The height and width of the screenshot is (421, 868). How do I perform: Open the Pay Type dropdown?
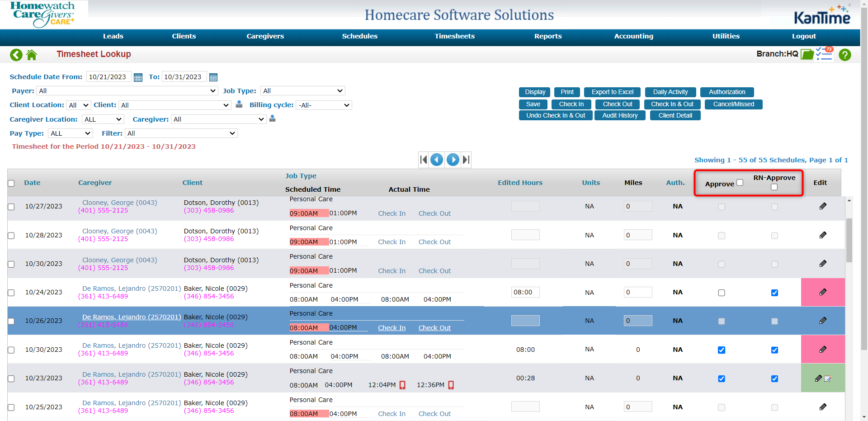[71, 133]
